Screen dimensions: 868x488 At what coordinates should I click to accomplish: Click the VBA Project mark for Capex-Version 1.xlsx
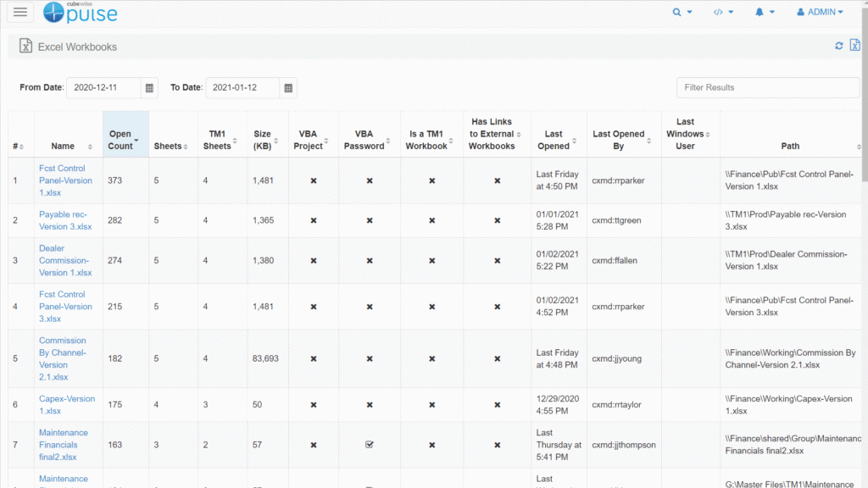coord(314,405)
